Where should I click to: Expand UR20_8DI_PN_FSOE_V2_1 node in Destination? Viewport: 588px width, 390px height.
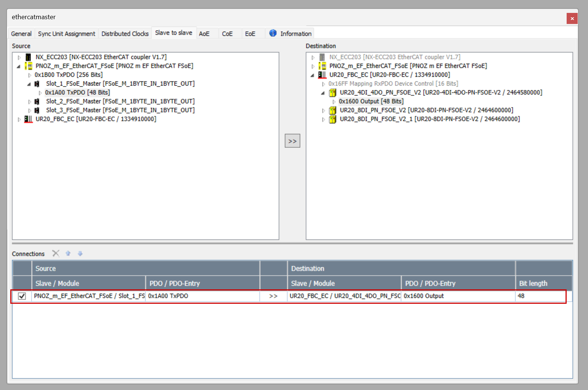(x=324, y=119)
